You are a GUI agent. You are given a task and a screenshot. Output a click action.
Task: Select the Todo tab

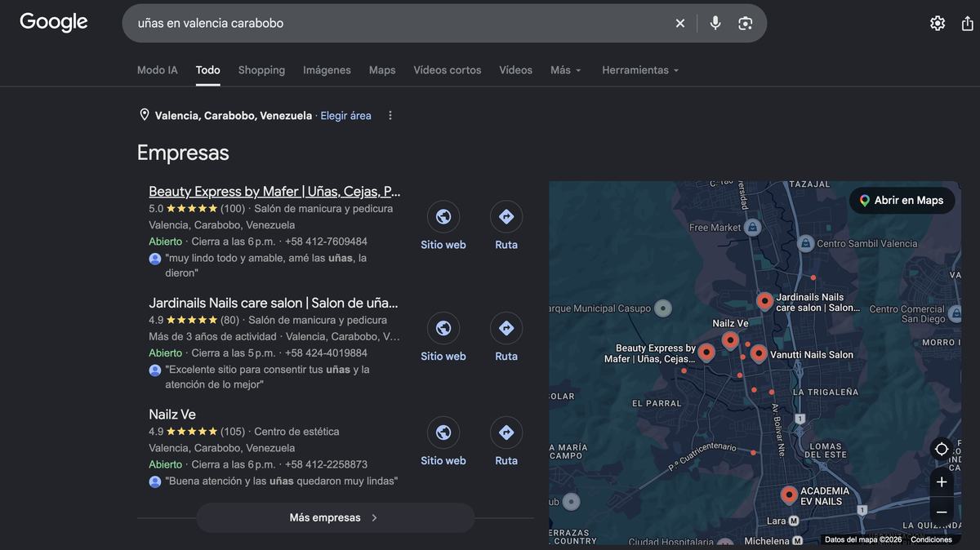[x=208, y=70]
